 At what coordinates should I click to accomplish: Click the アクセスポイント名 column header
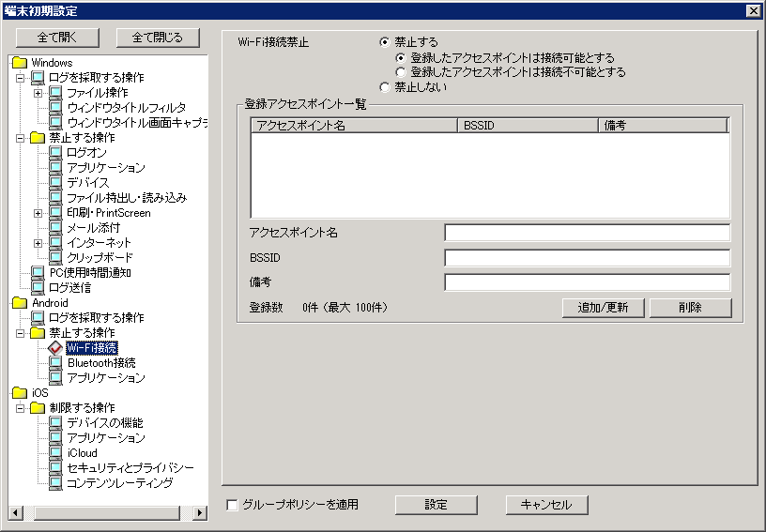click(x=354, y=126)
